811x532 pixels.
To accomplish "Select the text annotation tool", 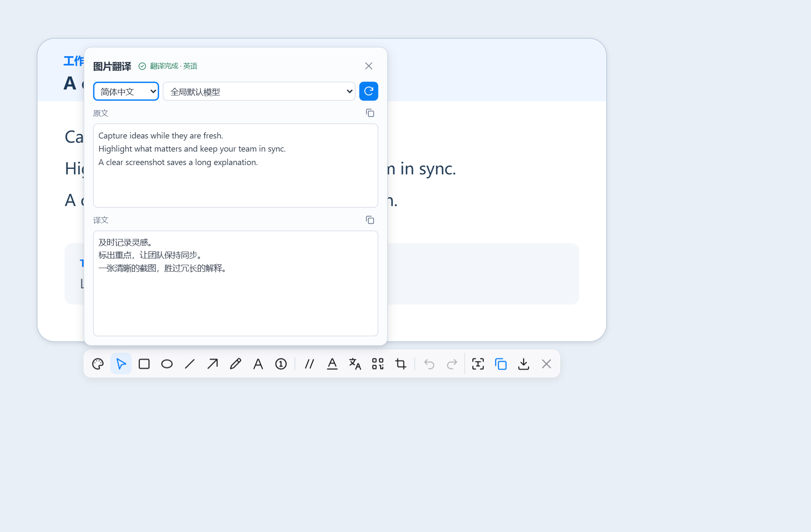I will click(258, 364).
